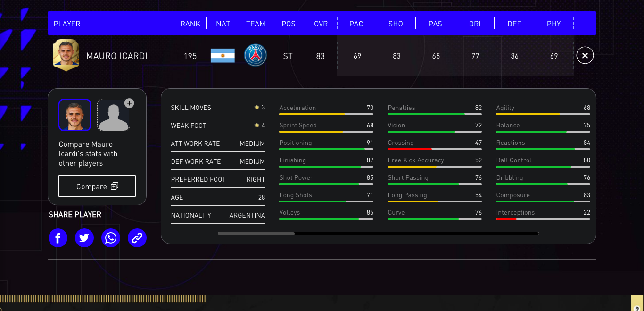
Task: Share player on Facebook
Action: click(x=58, y=238)
